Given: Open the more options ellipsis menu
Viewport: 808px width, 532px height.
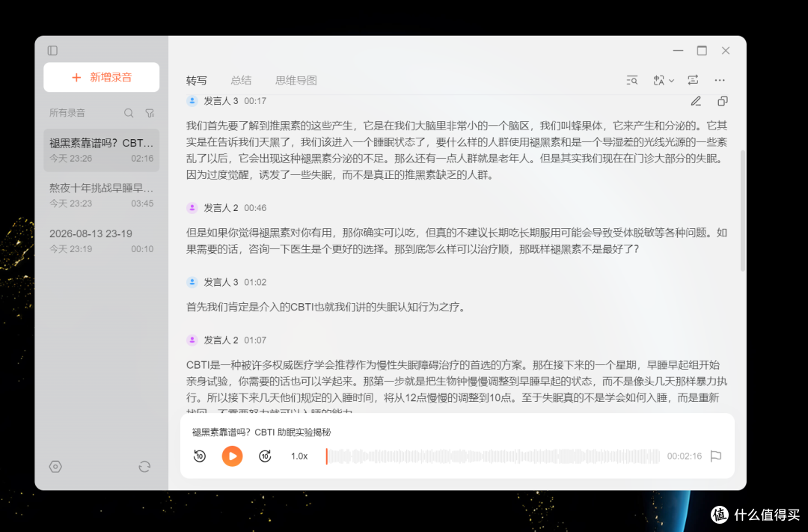Looking at the screenshot, I should (720, 80).
